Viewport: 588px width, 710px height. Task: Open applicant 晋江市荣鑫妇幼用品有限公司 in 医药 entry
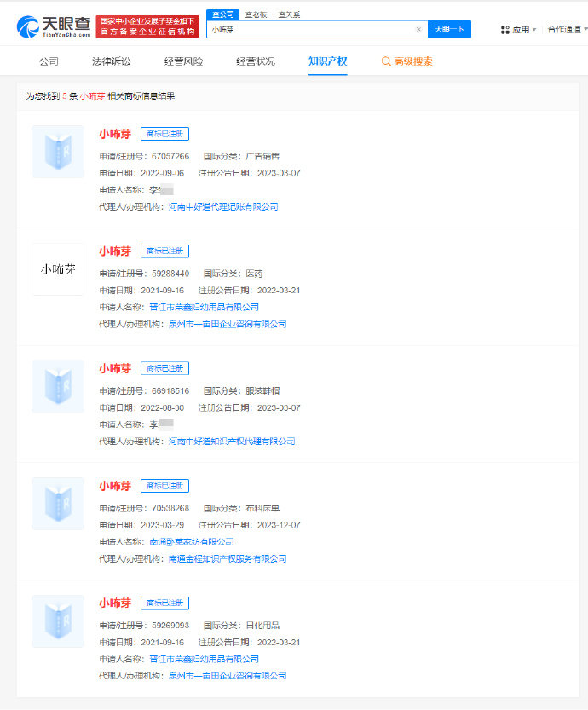204,308
